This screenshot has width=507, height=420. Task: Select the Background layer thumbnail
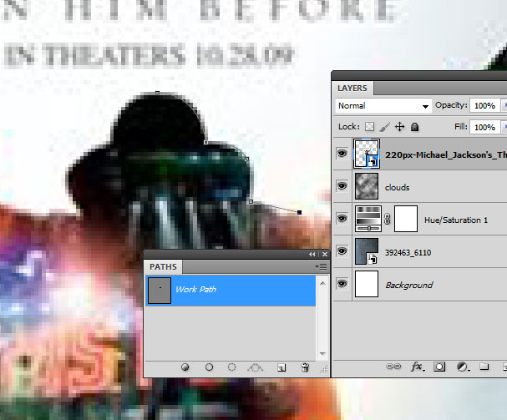[367, 284]
